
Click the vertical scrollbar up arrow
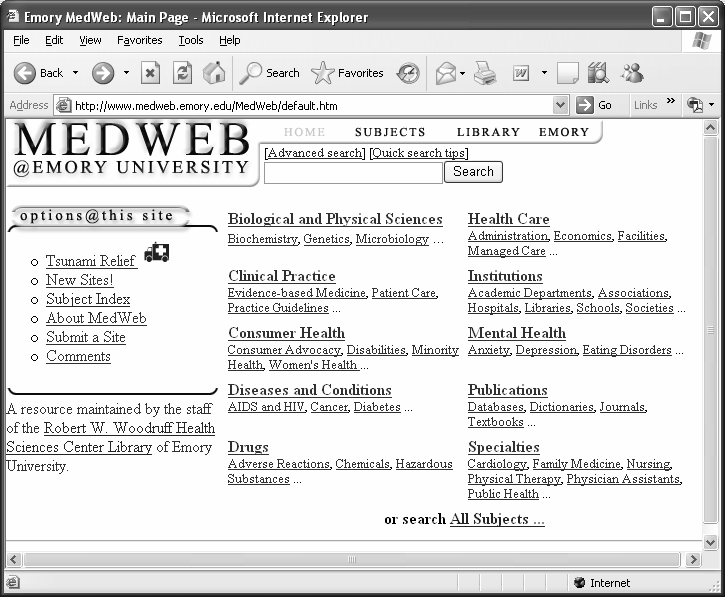710,128
